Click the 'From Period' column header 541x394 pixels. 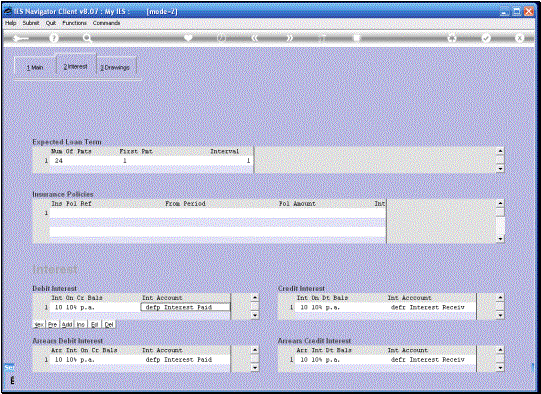[x=185, y=204]
